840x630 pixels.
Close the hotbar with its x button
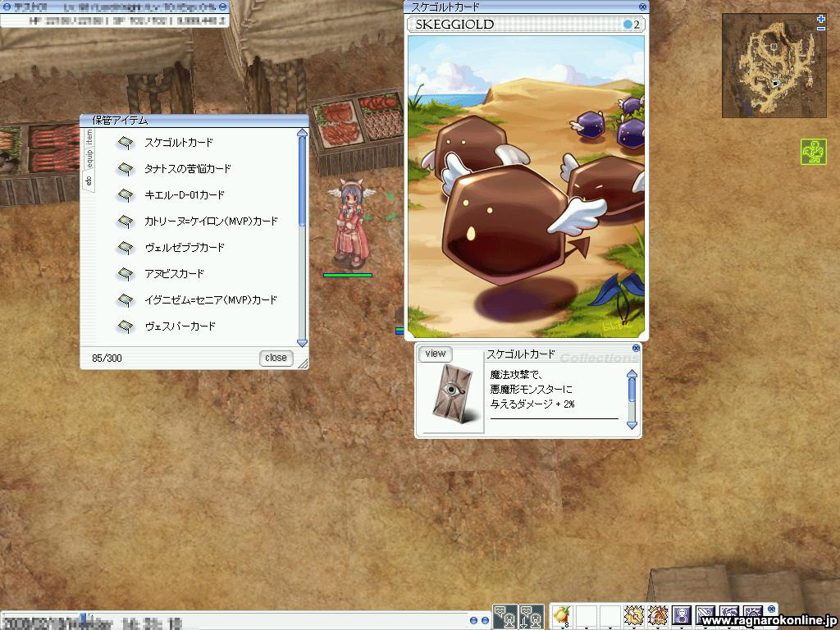(771, 609)
